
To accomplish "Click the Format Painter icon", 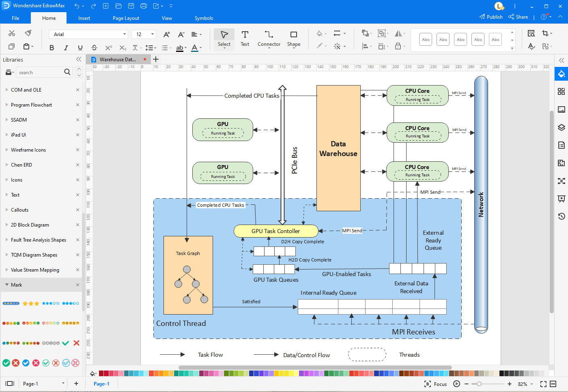I will [28, 33].
